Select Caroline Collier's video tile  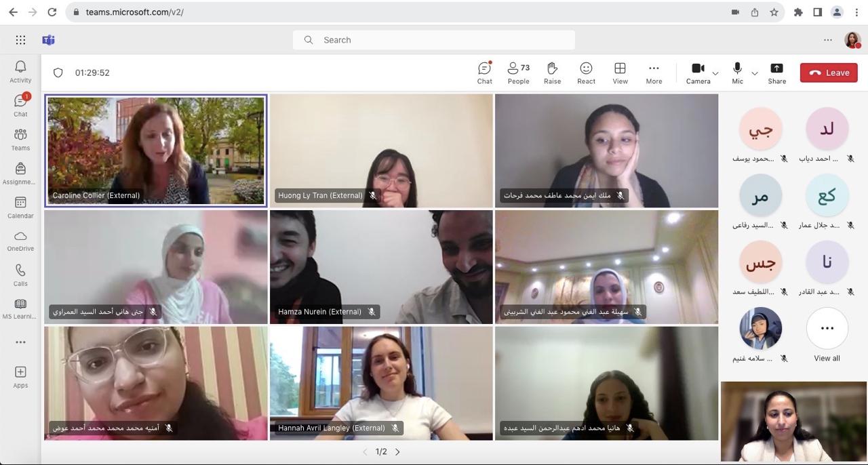tap(156, 150)
